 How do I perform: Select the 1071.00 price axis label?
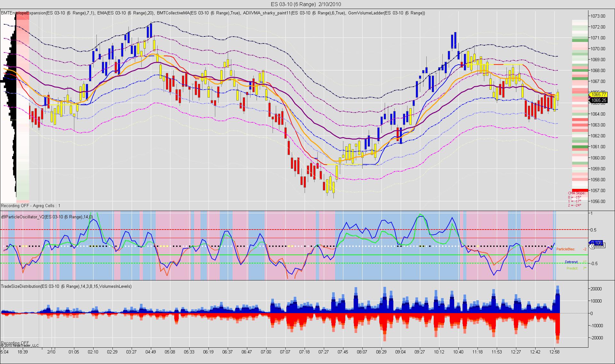pyautogui.click(x=598, y=38)
